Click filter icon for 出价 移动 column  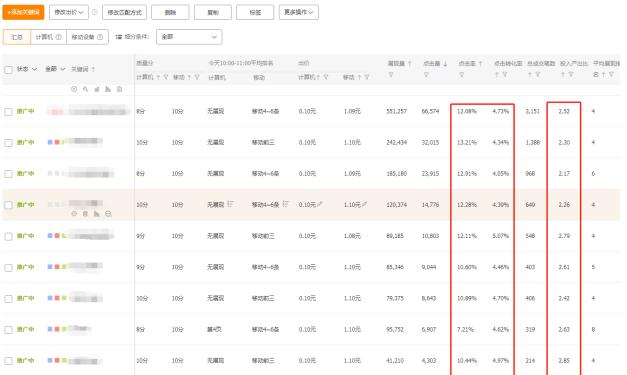point(367,77)
